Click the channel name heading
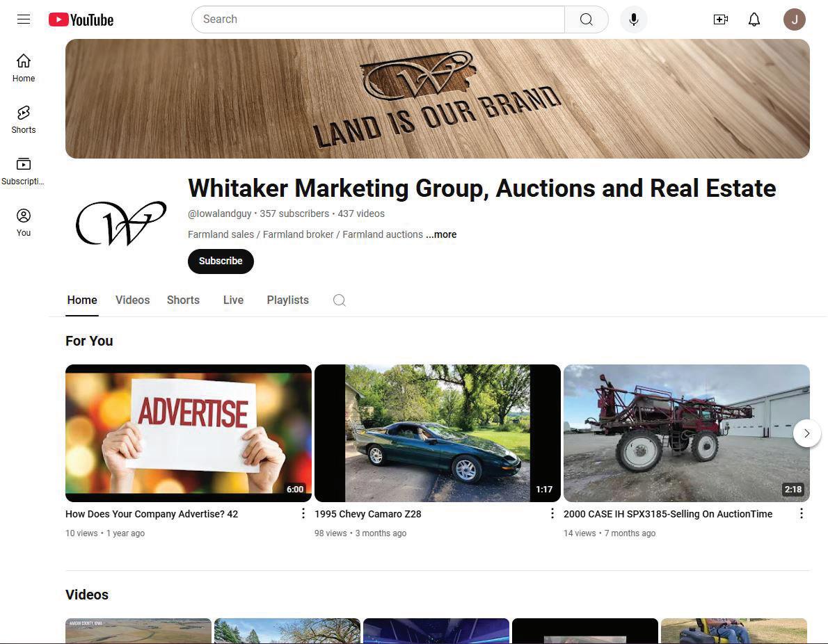This screenshot has height=644, width=828. tap(482, 188)
